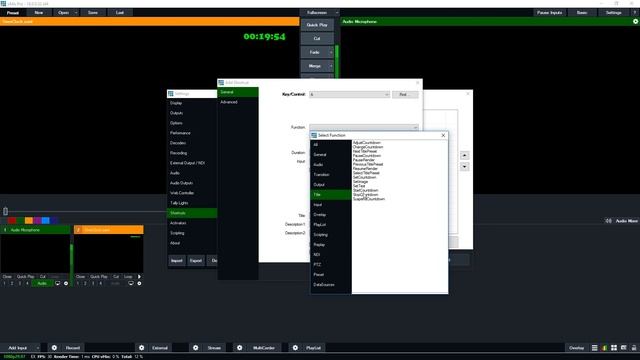Screen dimensions: 640x360
Task: Toggle overlay 1 on Audio Microphone input
Action: tap(4, 283)
